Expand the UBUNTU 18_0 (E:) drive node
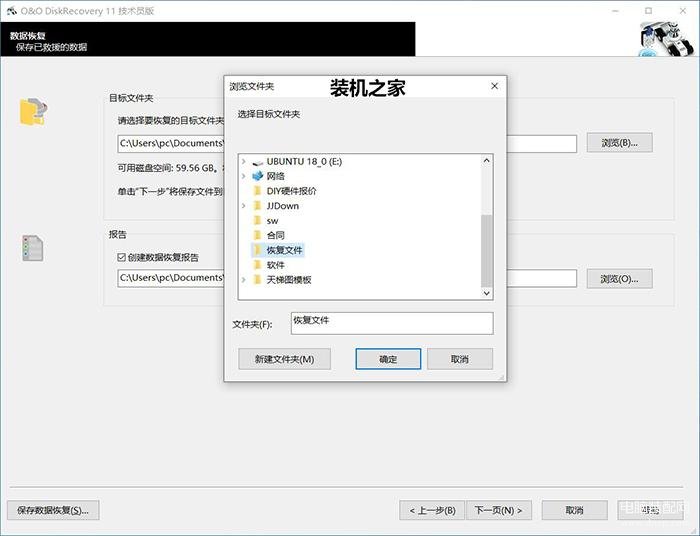The height and width of the screenshot is (536, 700). click(x=244, y=161)
